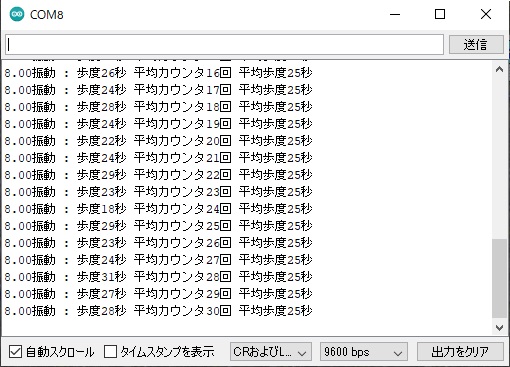This screenshot has height=367, width=510.
Task: Click the output line with 平均カウンタ16回
Action: 159,73
